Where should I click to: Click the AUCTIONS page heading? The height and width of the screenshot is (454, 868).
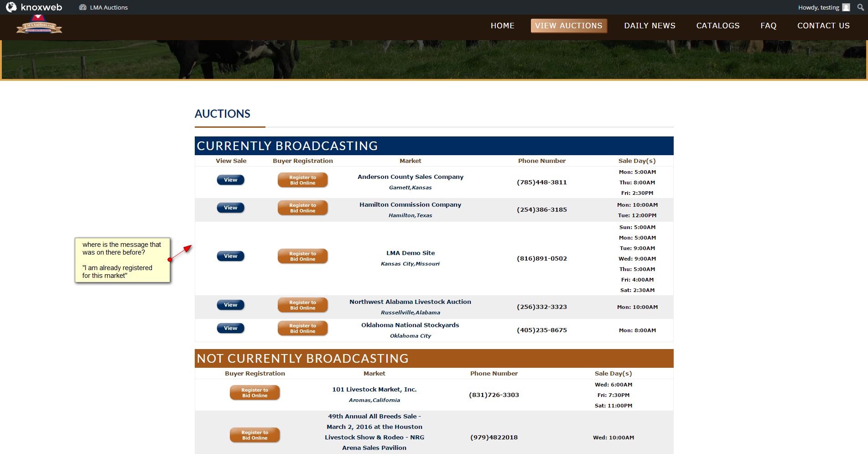(x=223, y=114)
